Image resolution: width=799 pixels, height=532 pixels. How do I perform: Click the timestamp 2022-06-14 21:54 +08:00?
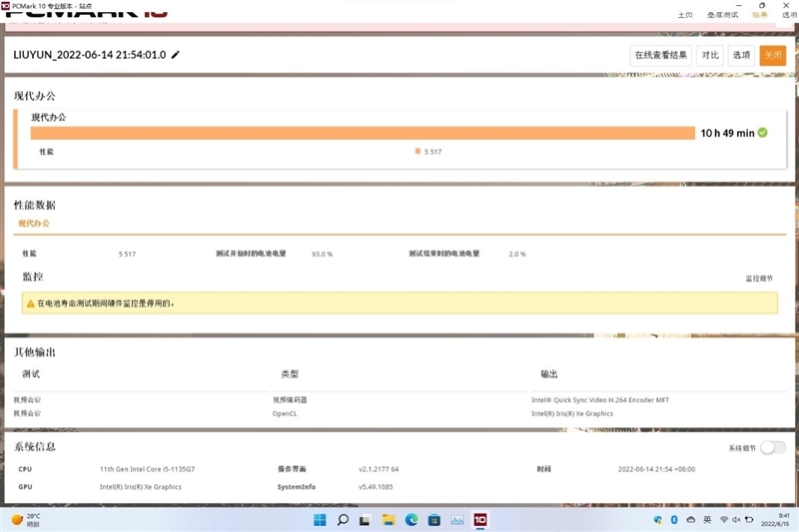click(x=656, y=469)
